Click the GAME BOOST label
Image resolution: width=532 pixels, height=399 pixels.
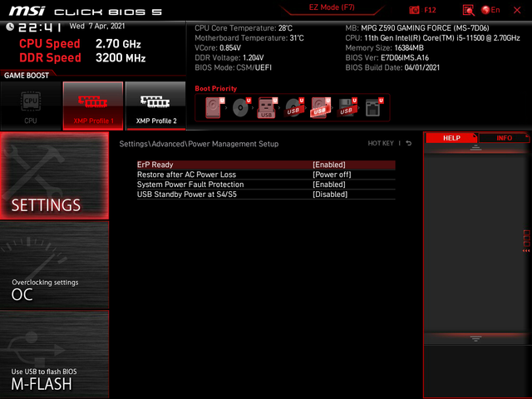27,76
